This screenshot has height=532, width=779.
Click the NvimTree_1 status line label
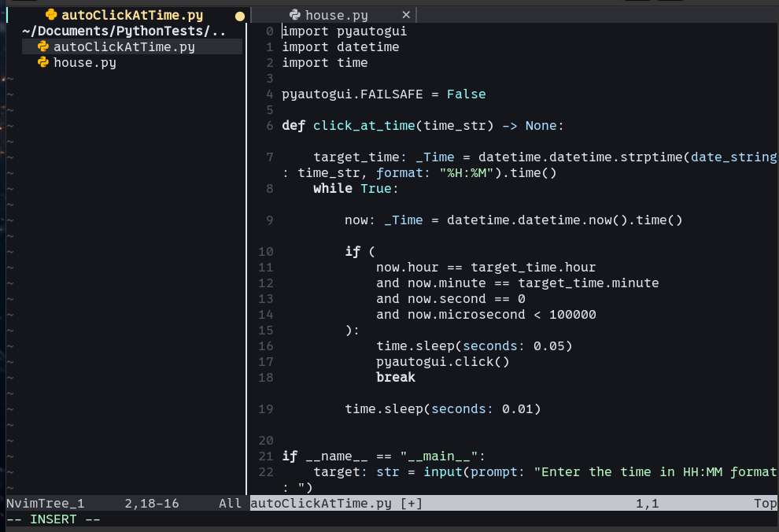(x=45, y=503)
